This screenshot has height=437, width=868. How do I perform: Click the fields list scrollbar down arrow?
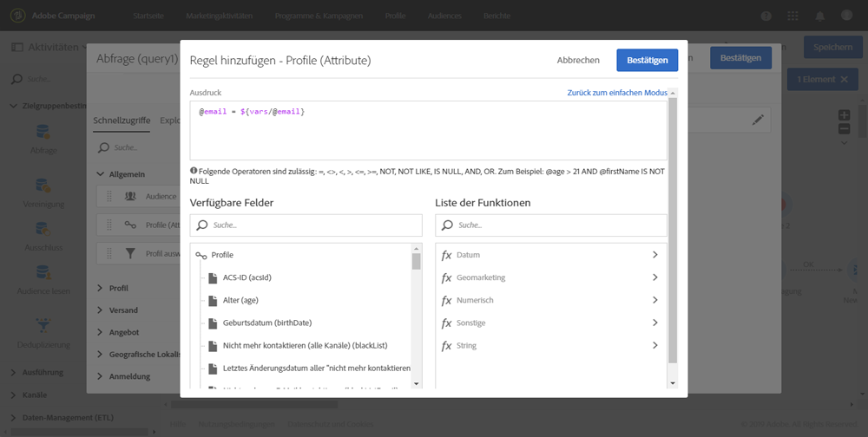pyautogui.click(x=416, y=383)
